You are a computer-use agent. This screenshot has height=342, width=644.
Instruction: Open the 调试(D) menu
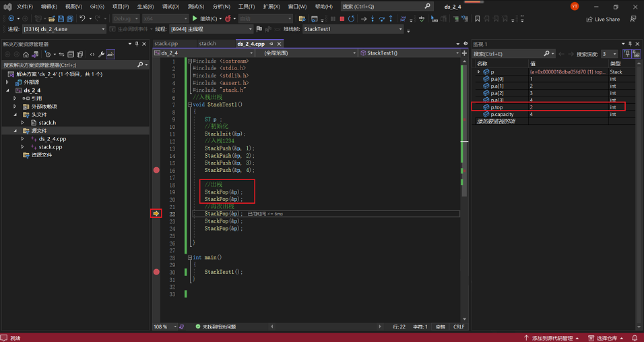(170, 7)
